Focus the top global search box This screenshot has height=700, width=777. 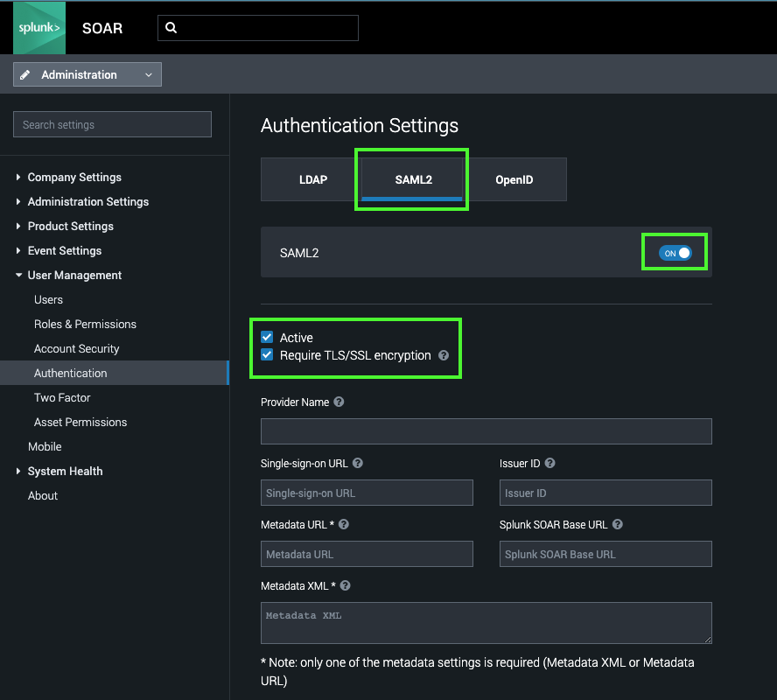point(257,28)
